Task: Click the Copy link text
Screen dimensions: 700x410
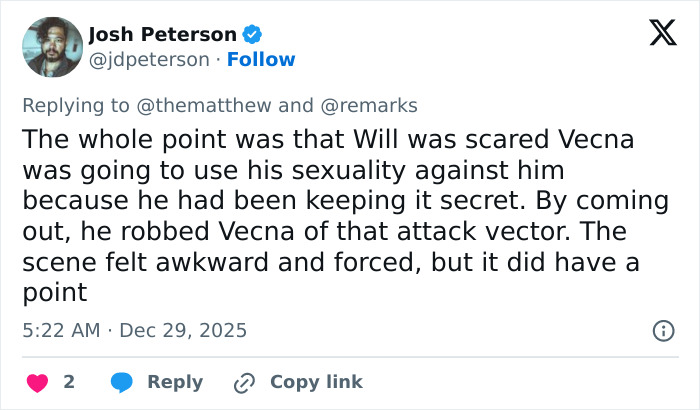Action: pyautogui.click(x=316, y=382)
